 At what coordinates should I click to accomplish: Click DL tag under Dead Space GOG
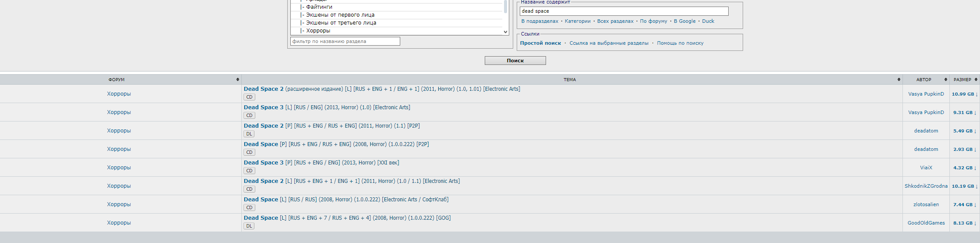point(249,226)
